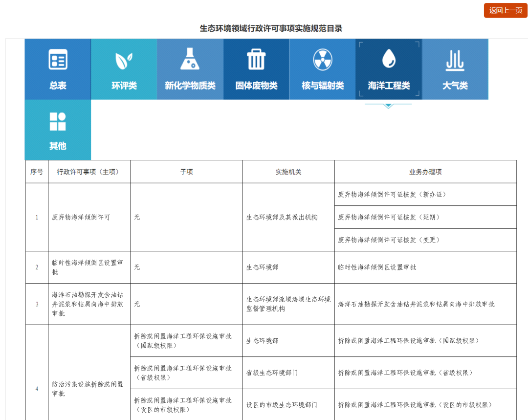Open the 大气类 tab label
Image resolution: width=528 pixels, height=420 pixels.
[455, 86]
